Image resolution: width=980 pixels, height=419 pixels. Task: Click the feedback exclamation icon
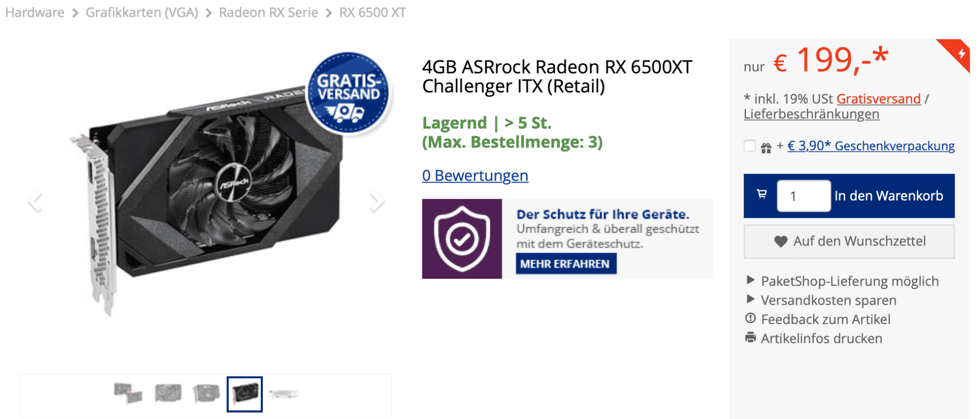tap(750, 318)
